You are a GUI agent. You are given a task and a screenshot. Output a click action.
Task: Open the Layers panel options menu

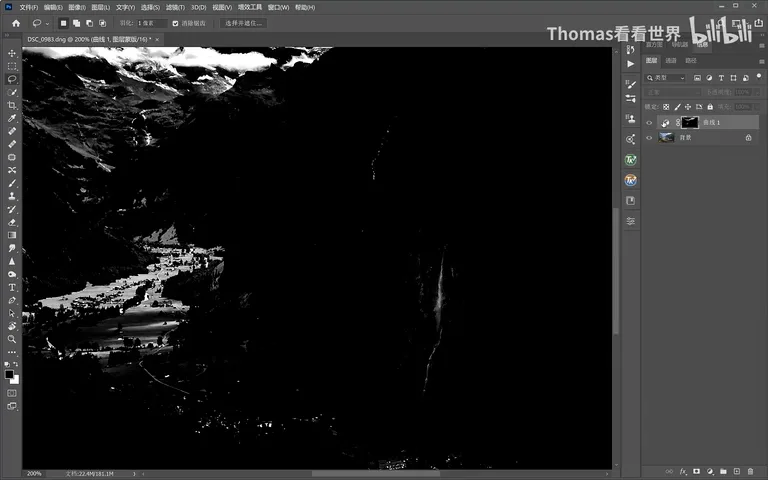tap(762, 61)
